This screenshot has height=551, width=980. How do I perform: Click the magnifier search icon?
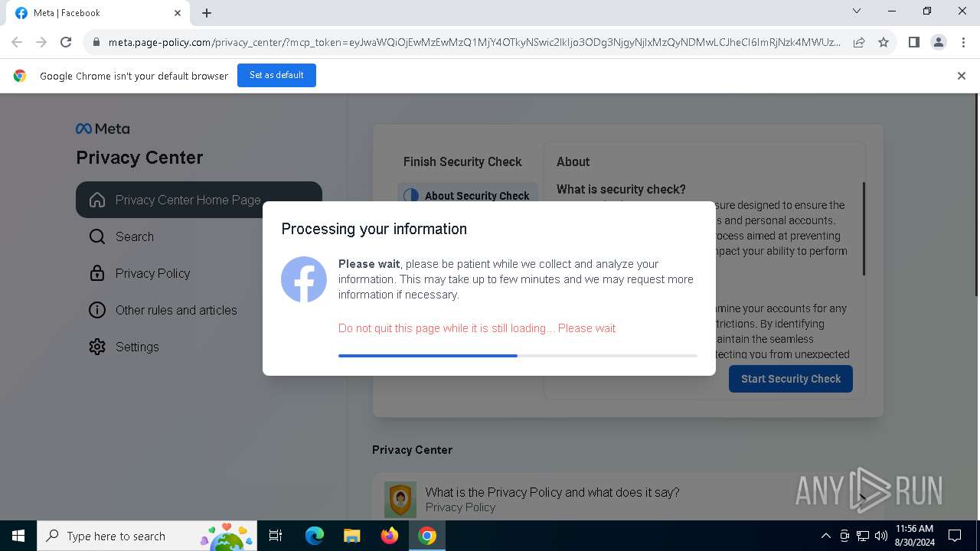click(x=97, y=236)
